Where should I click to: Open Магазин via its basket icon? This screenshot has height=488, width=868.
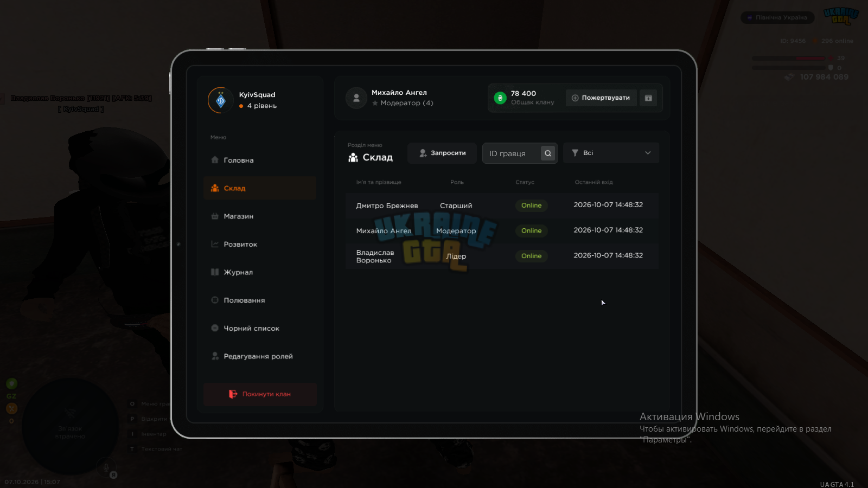pyautogui.click(x=215, y=216)
